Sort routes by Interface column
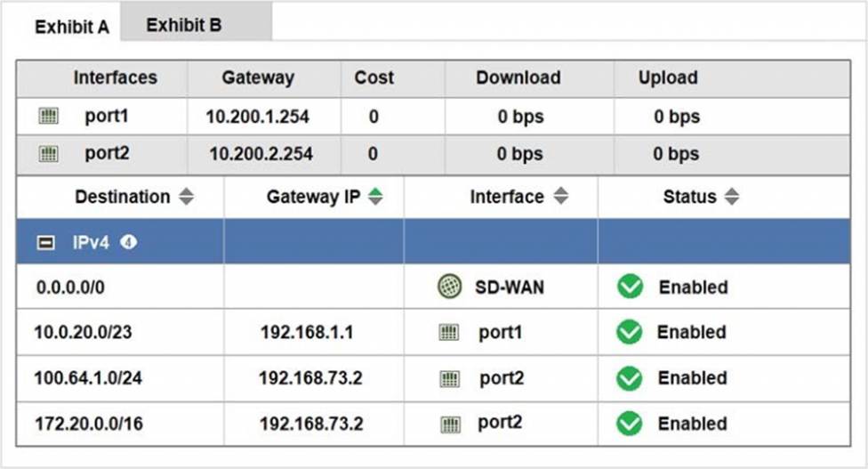 [x=560, y=198]
